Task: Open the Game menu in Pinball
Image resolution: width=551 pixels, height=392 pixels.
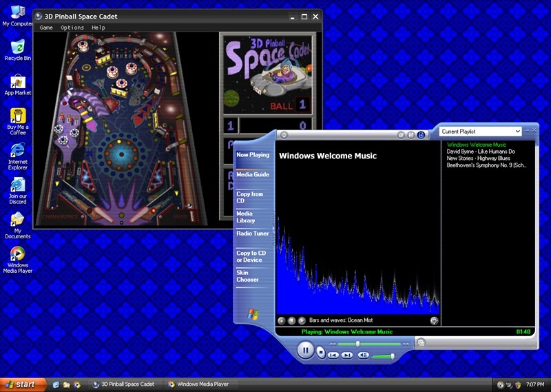Action: pos(46,28)
